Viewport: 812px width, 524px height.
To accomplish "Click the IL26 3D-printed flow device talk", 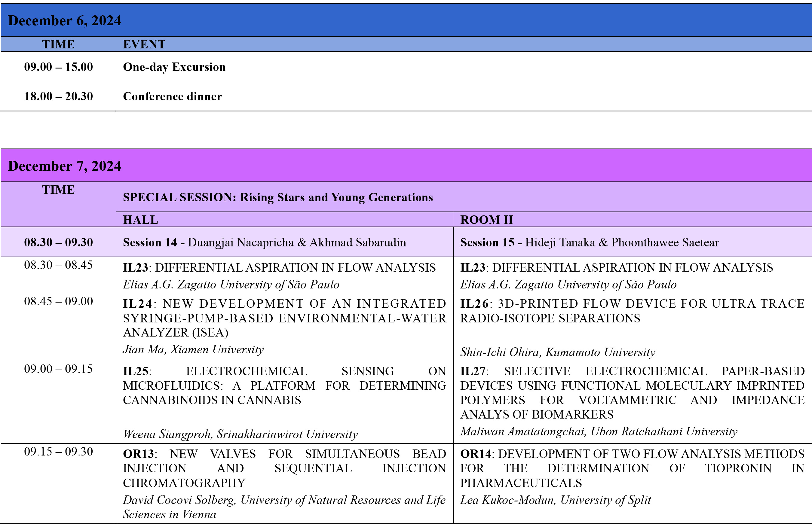I will 632,311.
